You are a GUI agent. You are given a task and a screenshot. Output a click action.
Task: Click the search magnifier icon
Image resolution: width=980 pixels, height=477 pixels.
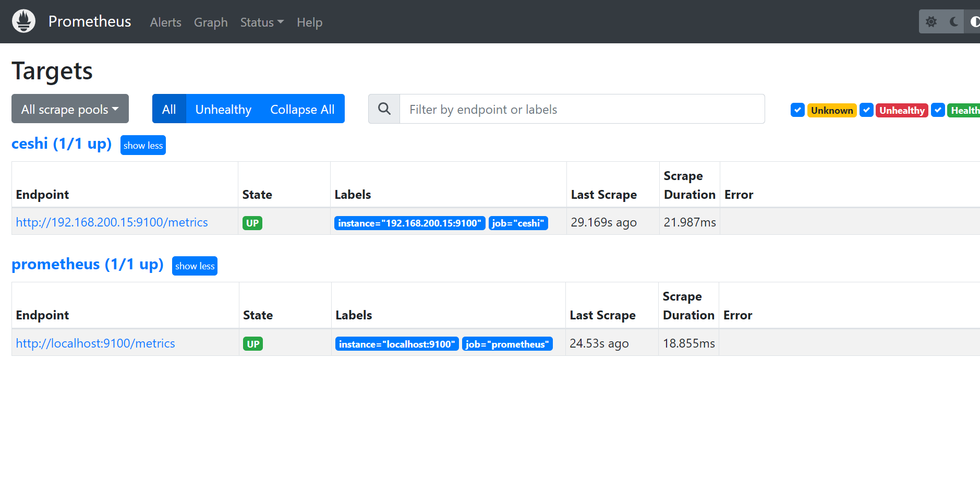(x=384, y=109)
